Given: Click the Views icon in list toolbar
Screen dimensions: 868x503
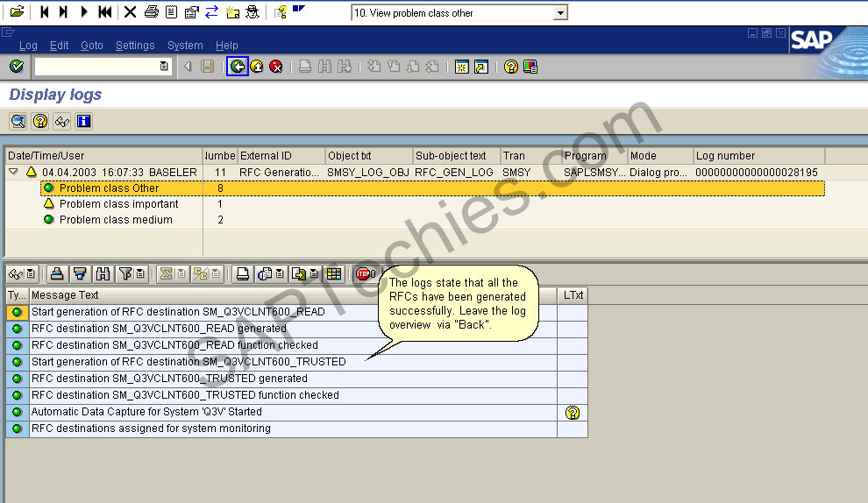Looking at the screenshot, I should 265,273.
